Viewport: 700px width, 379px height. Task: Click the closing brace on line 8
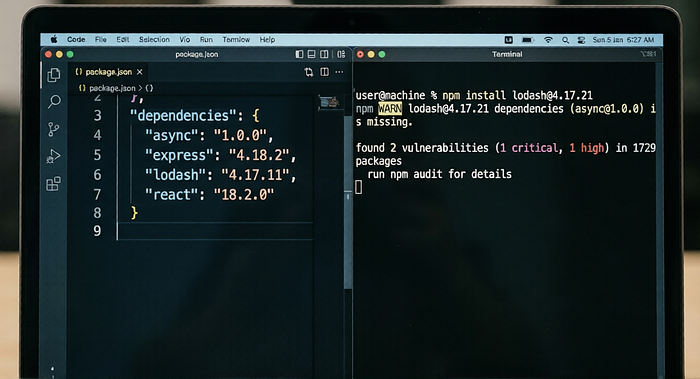pos(134,212)
